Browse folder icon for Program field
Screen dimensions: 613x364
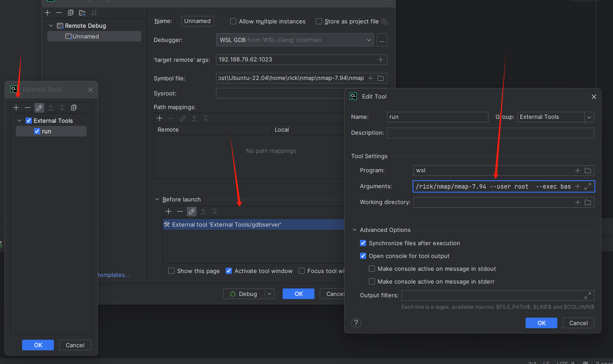588,171
